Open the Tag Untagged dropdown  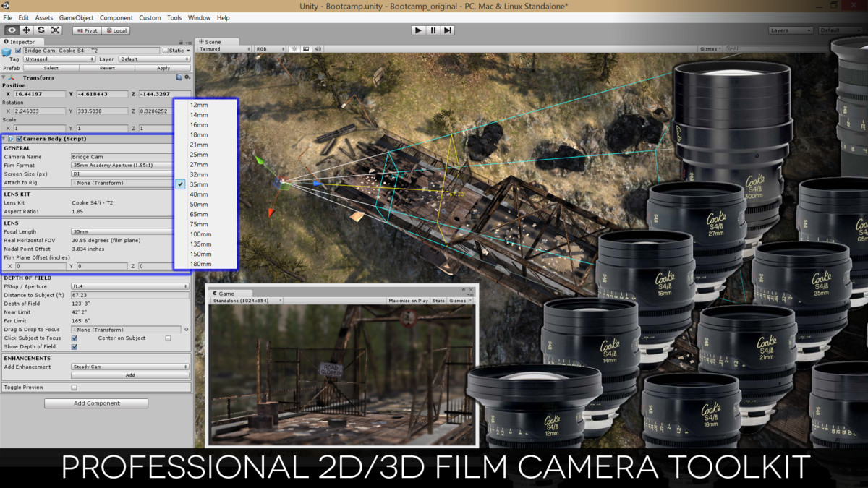tap(59, 59)
